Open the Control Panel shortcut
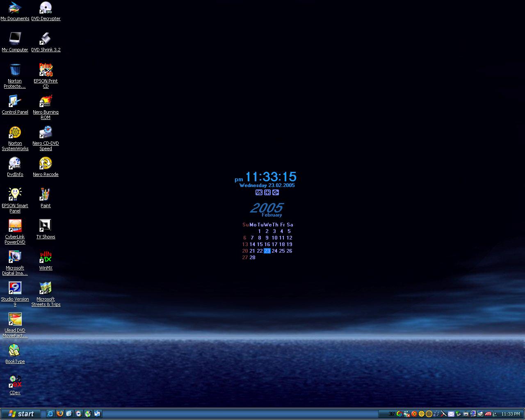The width and height of the screenshot is (525, 420). [x=15, y=105]
